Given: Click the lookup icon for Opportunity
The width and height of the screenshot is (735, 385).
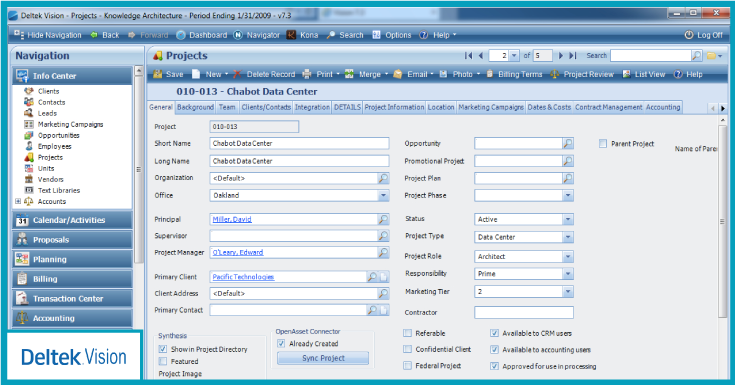Looking at the screenshot, I should click(x=568, y=143).
